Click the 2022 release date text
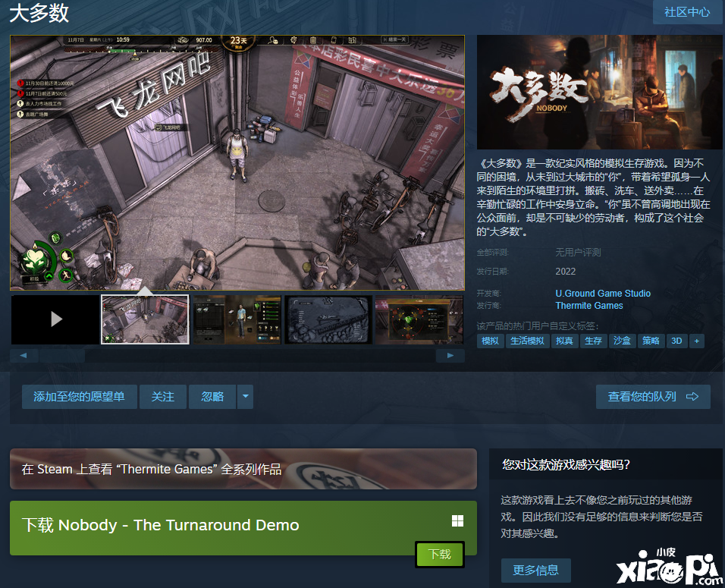 tap(566, 271)
